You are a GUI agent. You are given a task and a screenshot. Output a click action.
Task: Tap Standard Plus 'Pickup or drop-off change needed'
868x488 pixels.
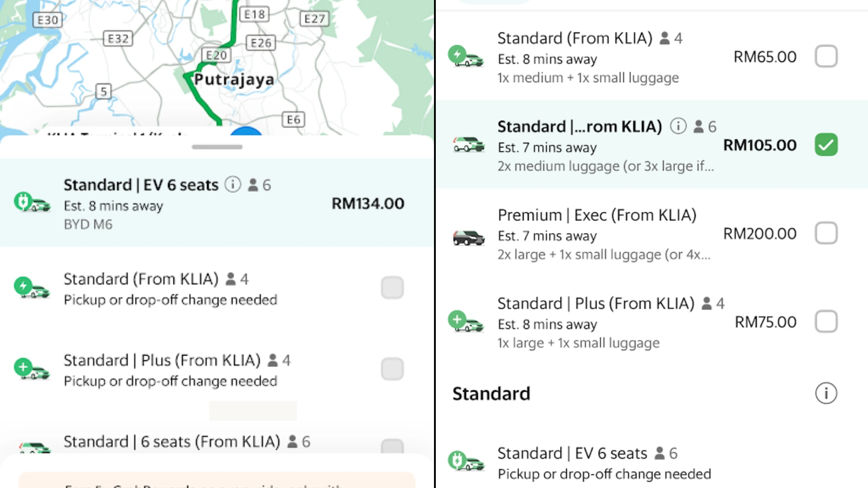pos(170,381)
